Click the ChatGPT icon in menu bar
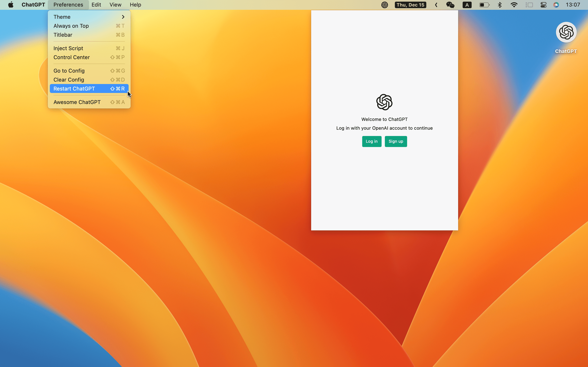 pos(385,5)
